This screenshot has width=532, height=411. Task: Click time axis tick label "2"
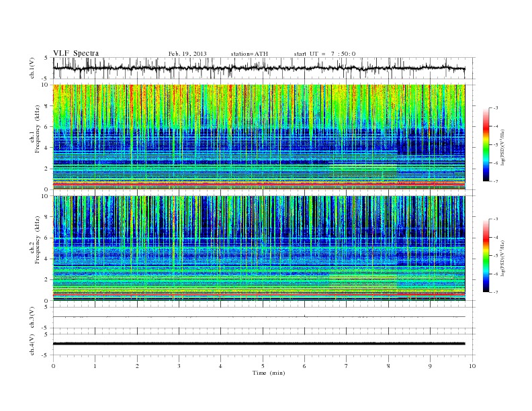pyautogui.click(x=137, y=366)
